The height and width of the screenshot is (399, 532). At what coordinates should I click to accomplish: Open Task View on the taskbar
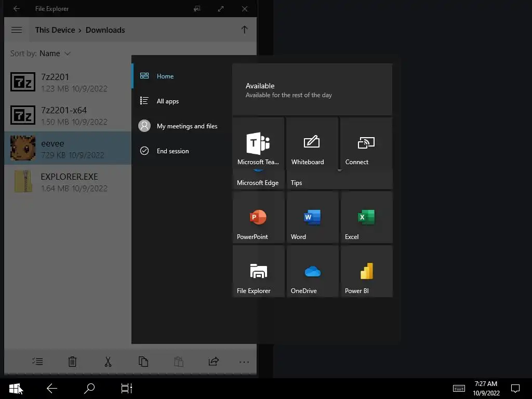pos(127,389)
